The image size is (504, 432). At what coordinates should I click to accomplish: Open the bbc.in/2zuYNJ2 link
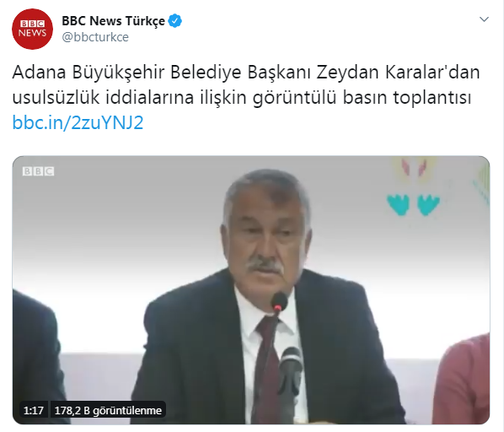tap(78, 122)
